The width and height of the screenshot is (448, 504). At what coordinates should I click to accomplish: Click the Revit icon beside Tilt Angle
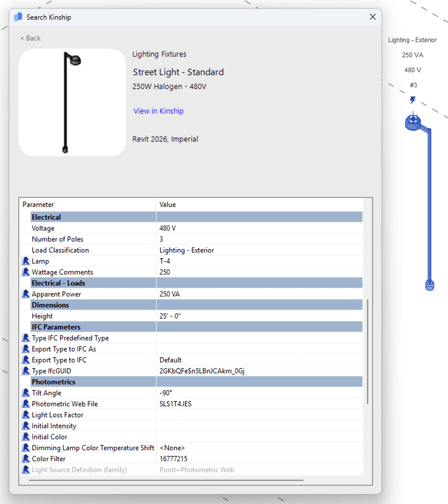click(26, 393)
